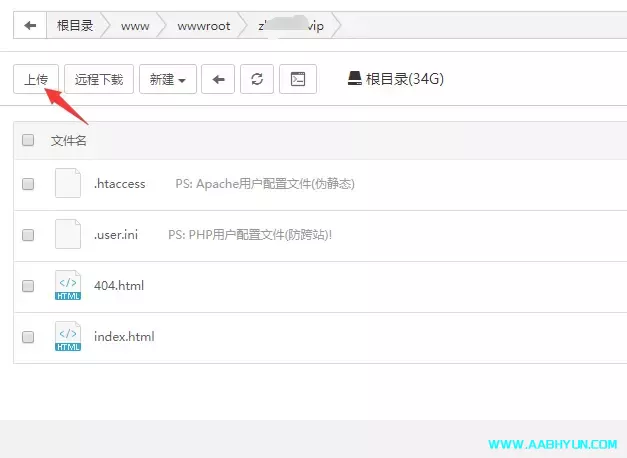Open the www breadcrumb folder
The image size is (627, 458).
pyautogui.click(x=135, y=26)
